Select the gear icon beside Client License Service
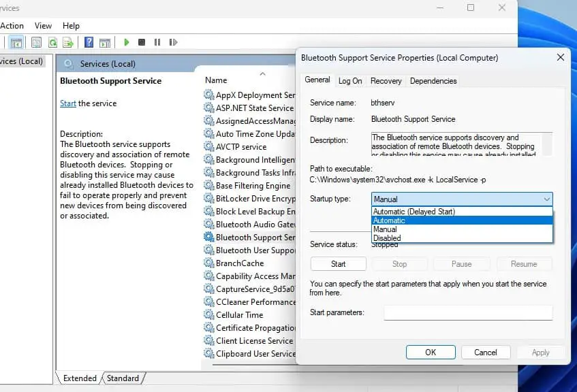577x392 pixels. pos(209,340)
